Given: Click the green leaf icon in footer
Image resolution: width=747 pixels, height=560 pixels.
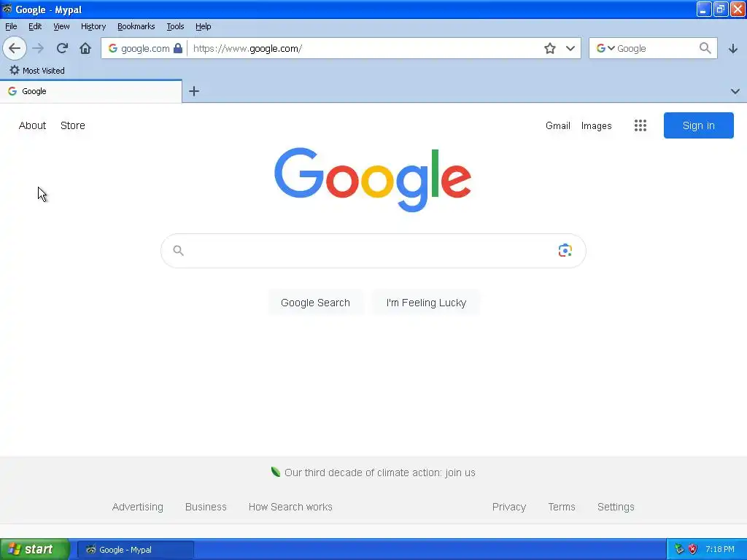Looking at the screenshot, I should point(275,472).
